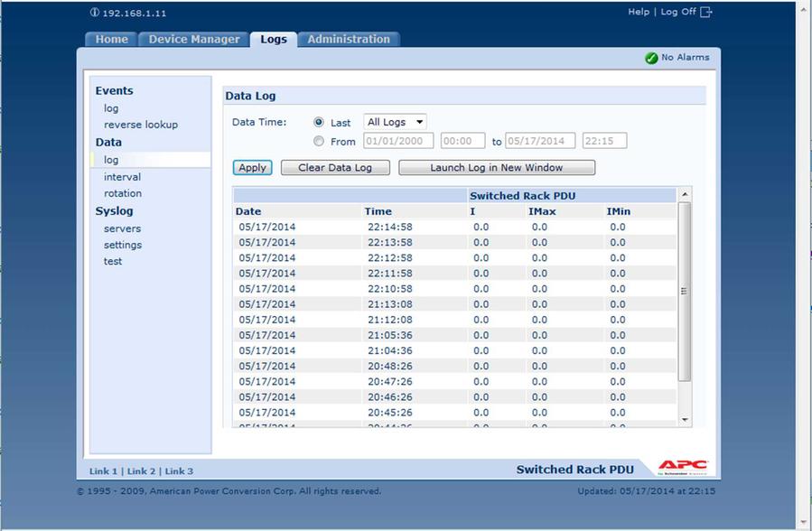The width and height of the screenshot is (812, 531).
Task: Click Launch Log in New Window
Action: tap(496, 167)
